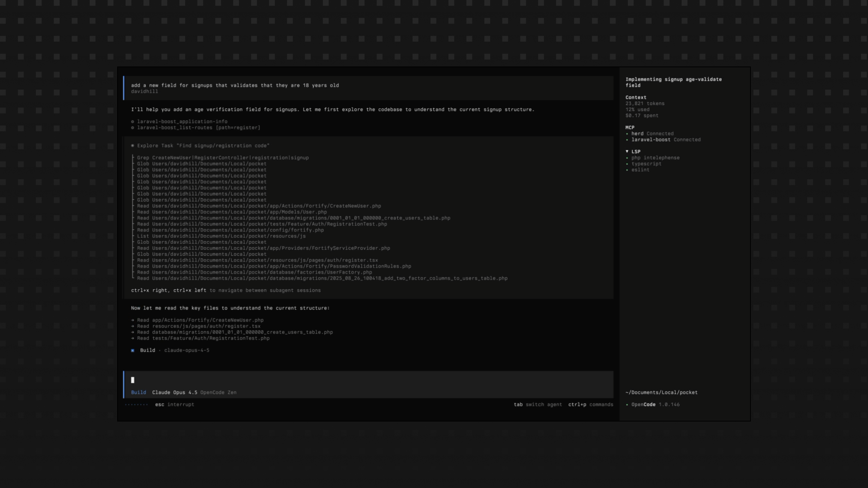Click the MCP section heading
Viewport: 868px width, 488px height.
click(630, 128)
